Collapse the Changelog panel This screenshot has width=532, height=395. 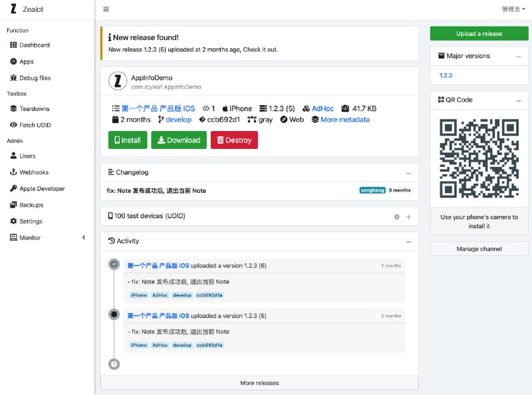[x=408, y=173]
